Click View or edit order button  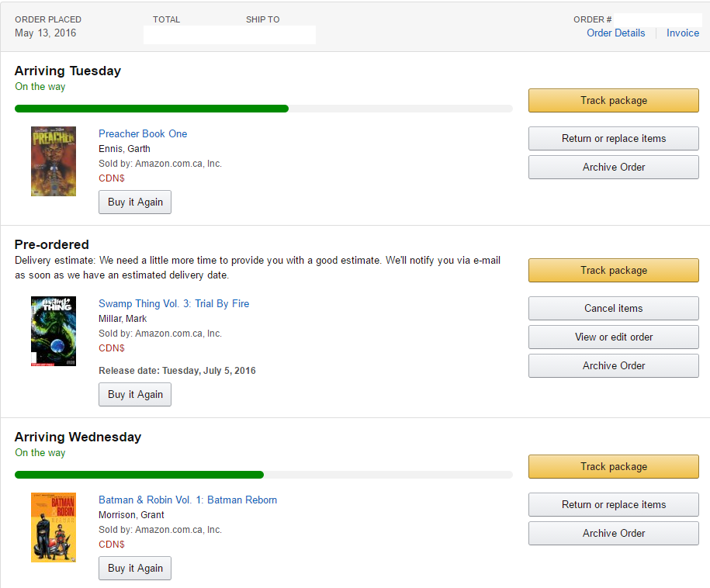pyautogui.click(x=613, y=337)
